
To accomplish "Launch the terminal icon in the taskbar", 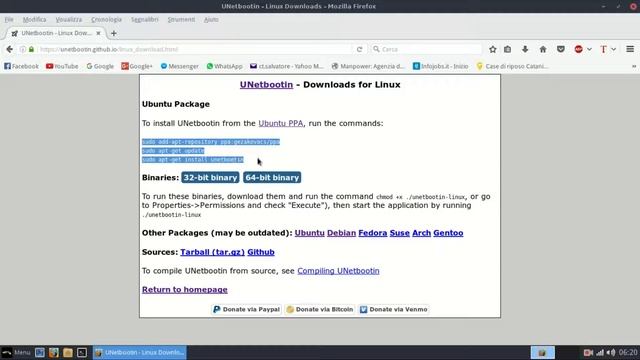I will [82, 353].
